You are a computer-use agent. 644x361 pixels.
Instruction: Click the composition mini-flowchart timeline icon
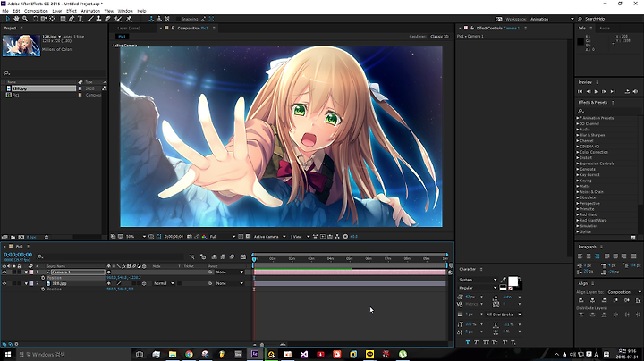click(191, 256)
